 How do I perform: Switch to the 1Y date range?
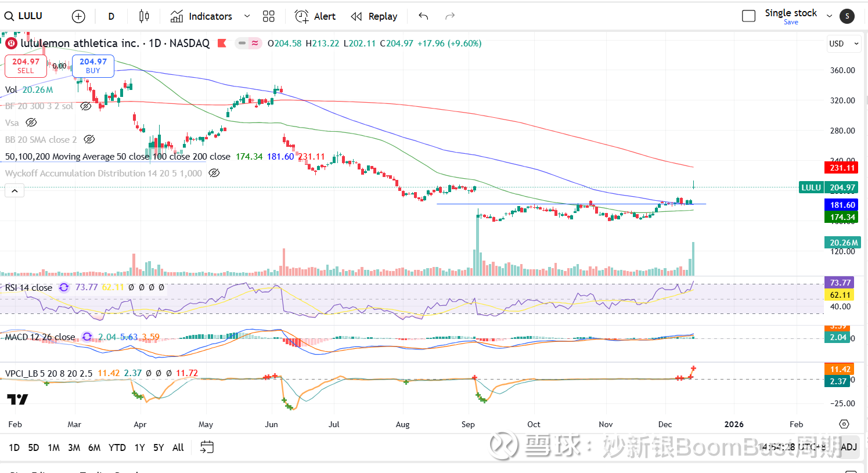(x=139, y=447)
